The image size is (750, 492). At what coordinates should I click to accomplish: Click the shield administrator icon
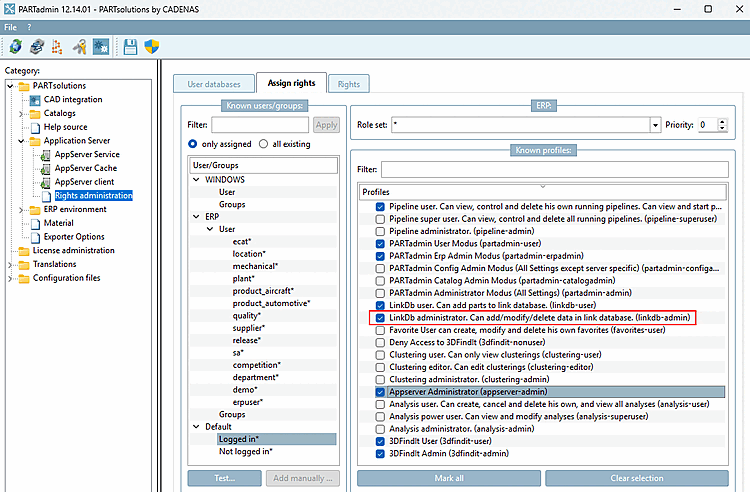tap(152, 47)
